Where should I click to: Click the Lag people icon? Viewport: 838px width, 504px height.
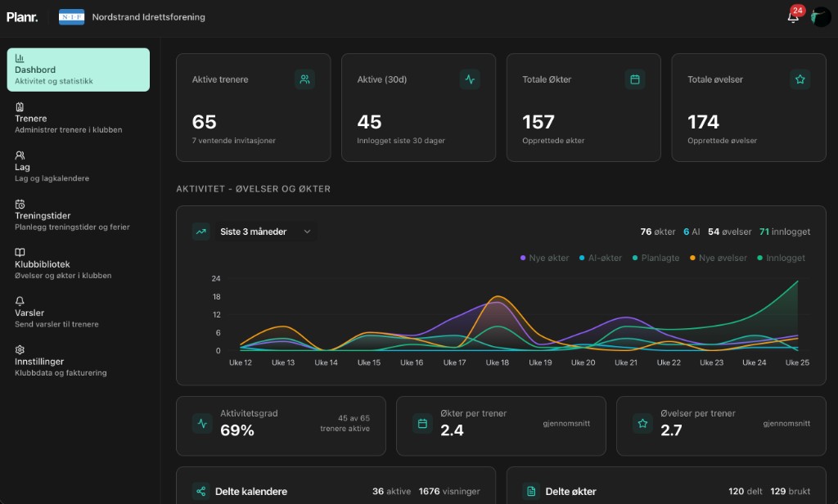tap(20, 155)
